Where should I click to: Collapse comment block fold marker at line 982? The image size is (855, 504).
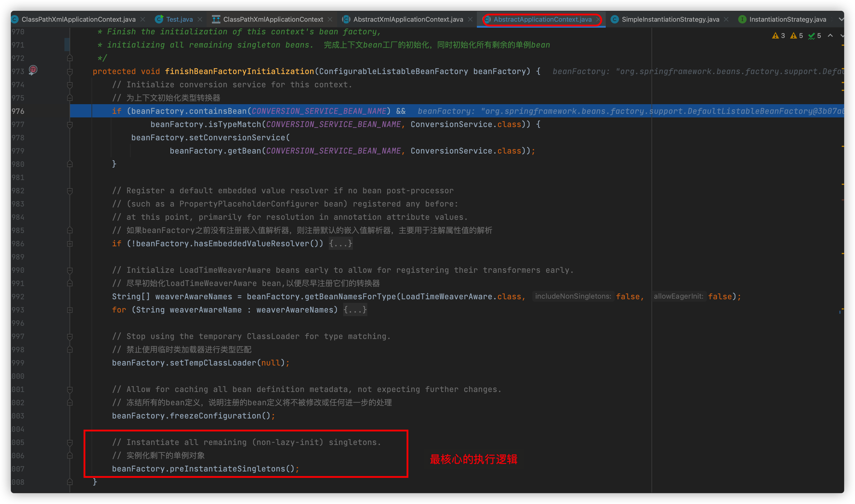pos(70,191)
